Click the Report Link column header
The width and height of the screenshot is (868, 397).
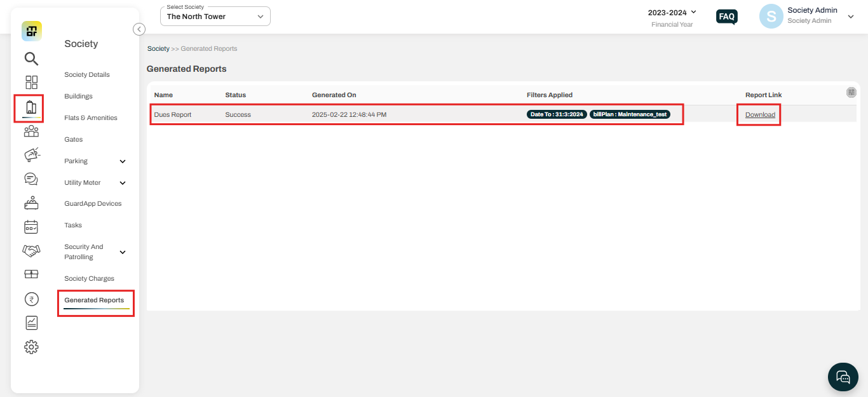click(x=764, y=95)
